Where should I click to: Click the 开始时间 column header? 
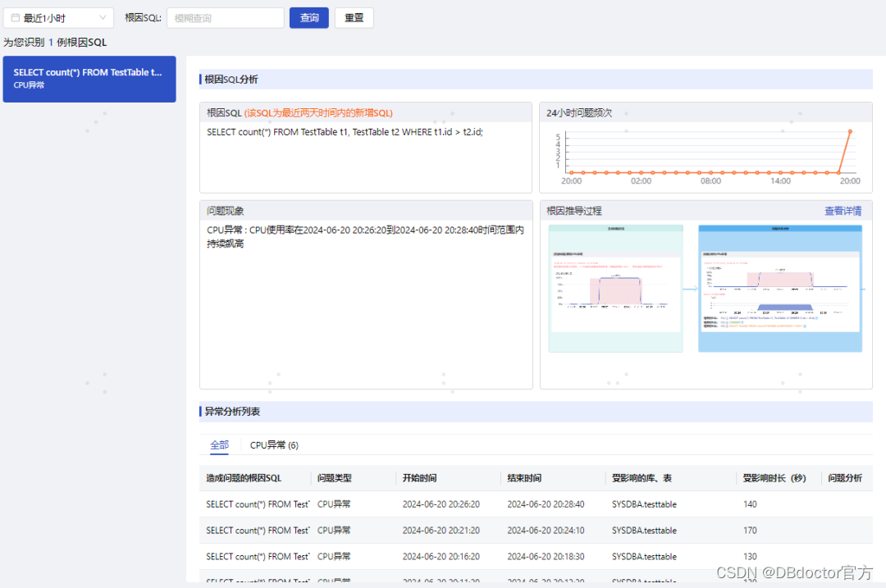tap(419, 478)
